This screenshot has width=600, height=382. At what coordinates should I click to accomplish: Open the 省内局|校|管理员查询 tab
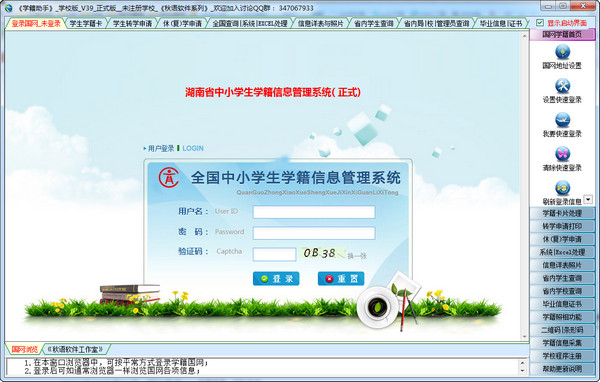click(436, 24)
